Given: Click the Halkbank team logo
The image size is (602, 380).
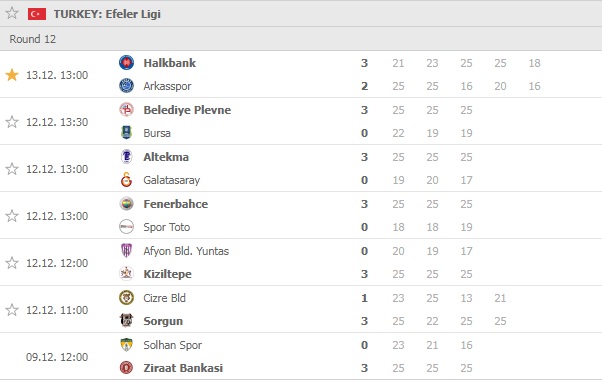Looking at the screenshot, I should pos(126,63).
